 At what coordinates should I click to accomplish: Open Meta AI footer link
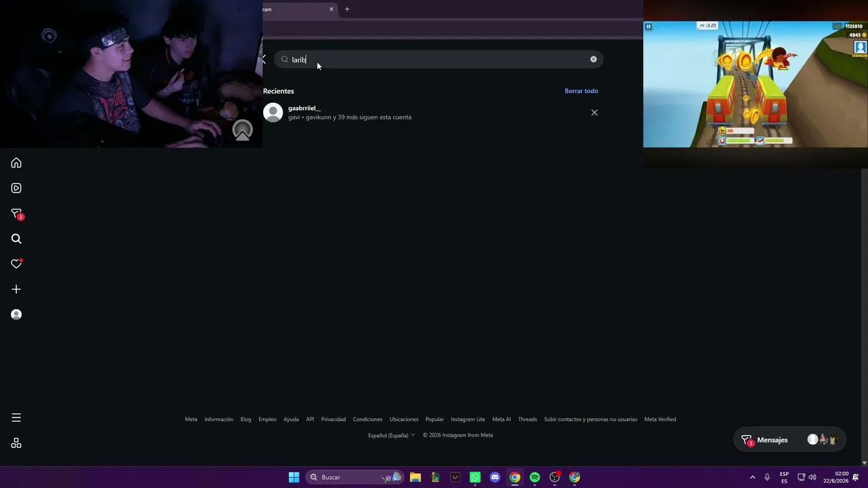(502, 420)
